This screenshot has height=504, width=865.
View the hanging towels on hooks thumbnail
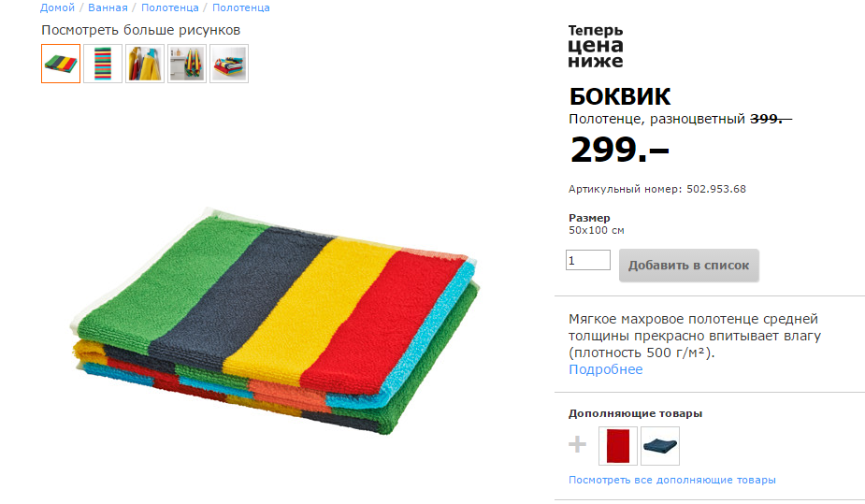pyautogui.click(x=145, y=64)
